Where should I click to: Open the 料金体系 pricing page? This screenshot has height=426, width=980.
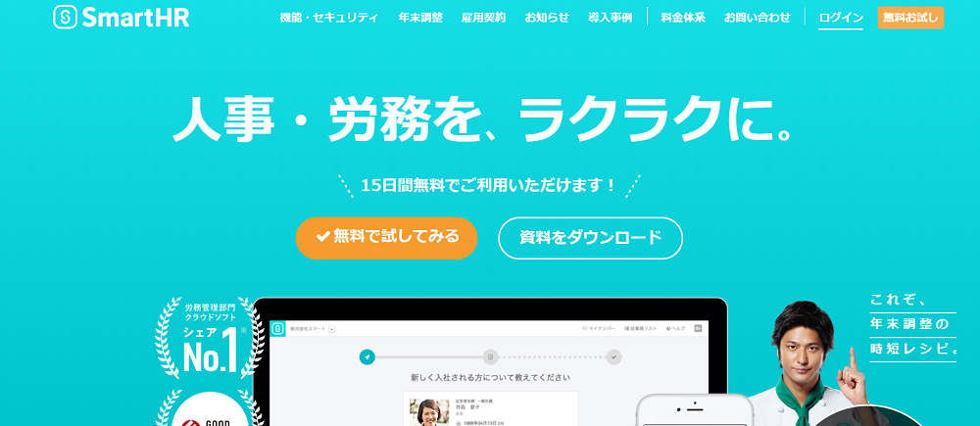[x=683, y=18]
